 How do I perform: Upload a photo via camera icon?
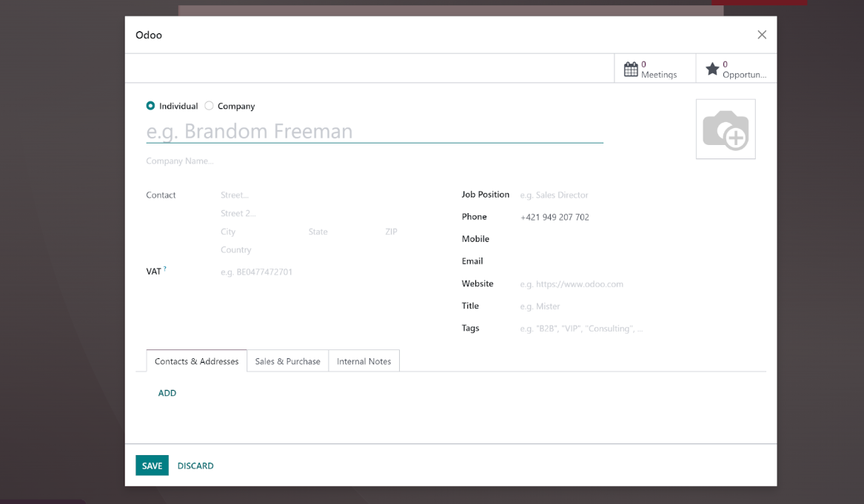(x=725, y=130)
